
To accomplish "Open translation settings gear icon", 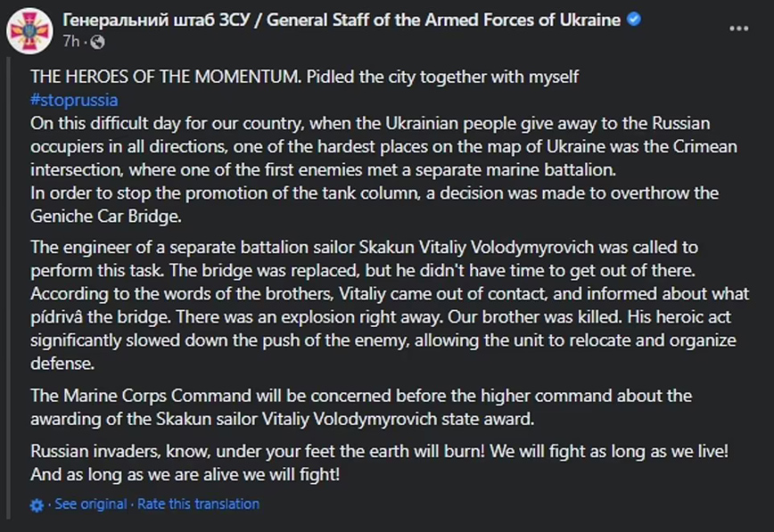I will pos(37,505).
